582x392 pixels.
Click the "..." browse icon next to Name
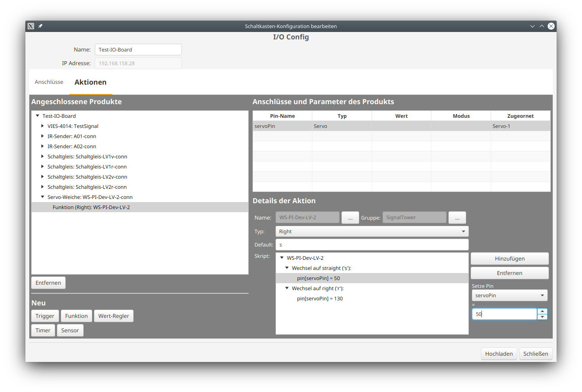(350, 217)
